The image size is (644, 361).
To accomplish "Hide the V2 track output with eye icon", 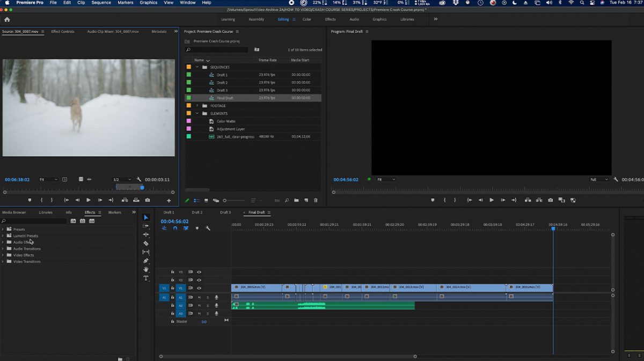I will (x=199, y=280).
